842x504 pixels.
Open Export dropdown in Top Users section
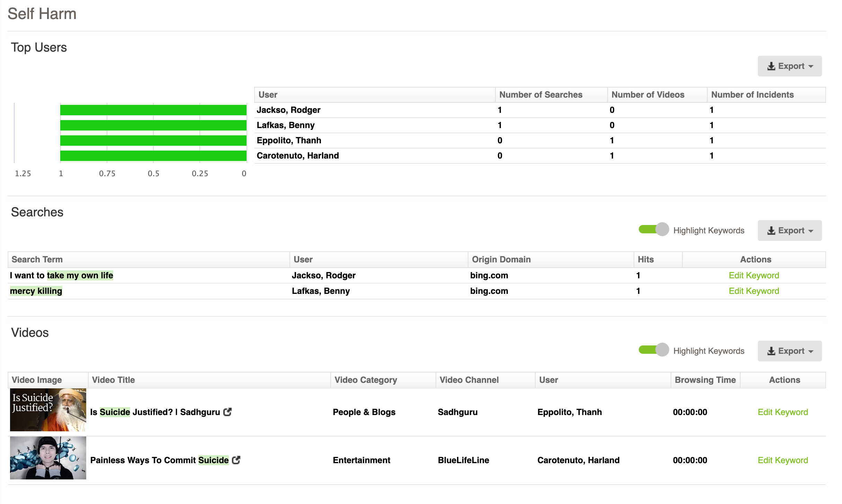[x=789, y=66]
